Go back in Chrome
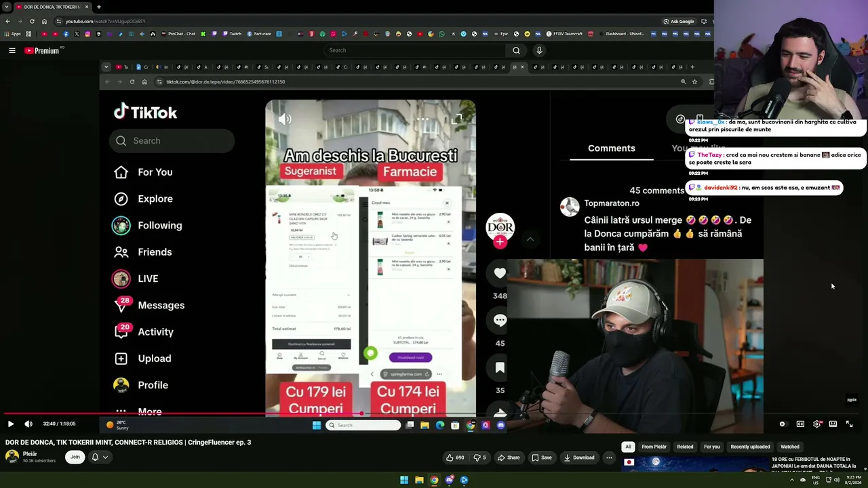The height and width of the screenshot is (488, 868). pyautogui.click(x=7, y=21)
